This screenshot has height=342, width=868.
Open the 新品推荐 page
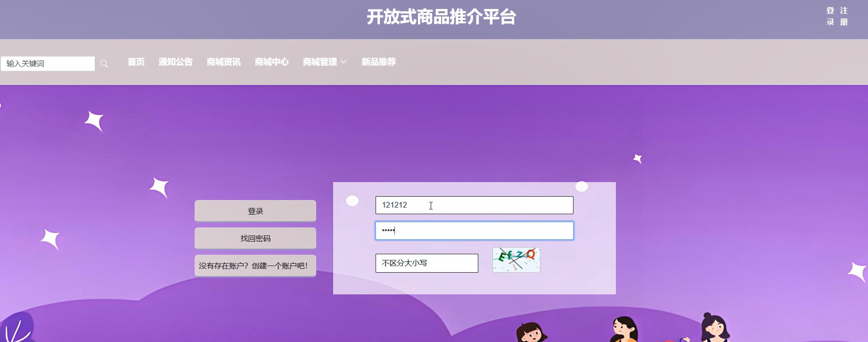pos(379,62)
